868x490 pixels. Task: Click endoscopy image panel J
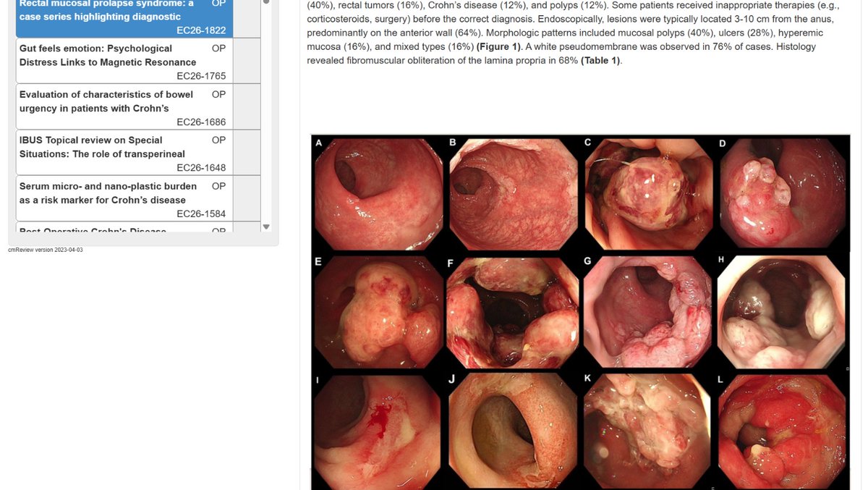point(514,431)
